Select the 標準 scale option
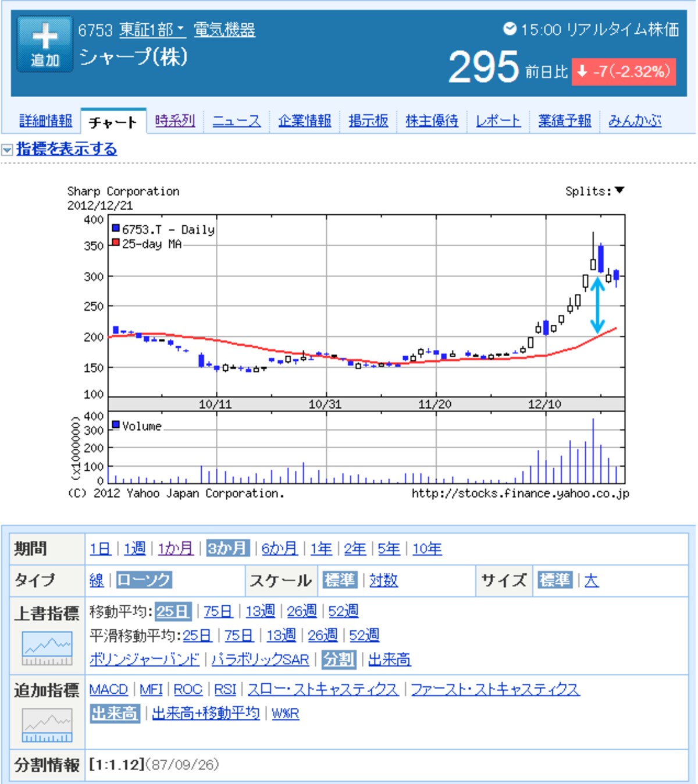Image resolution: width=698 pixels, height=784 pixels. pyautogui.click(x=340, y=580)
